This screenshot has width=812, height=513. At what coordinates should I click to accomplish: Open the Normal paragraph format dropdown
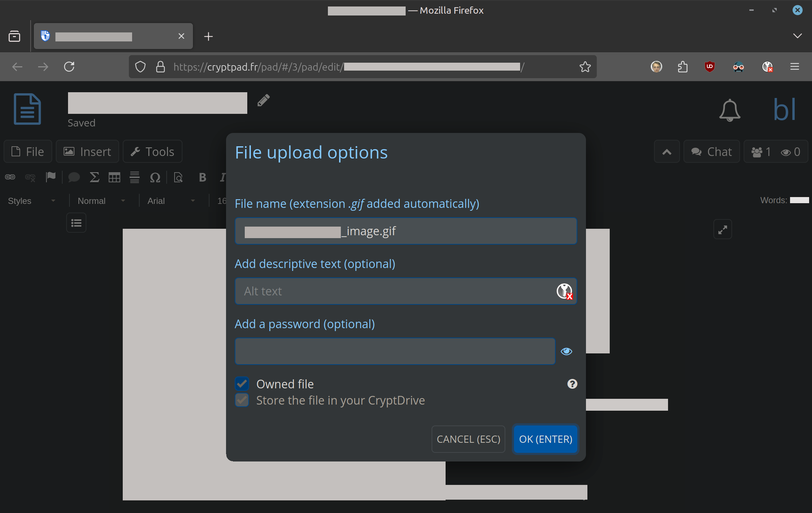pyautogui.click(x=101, y=201)
